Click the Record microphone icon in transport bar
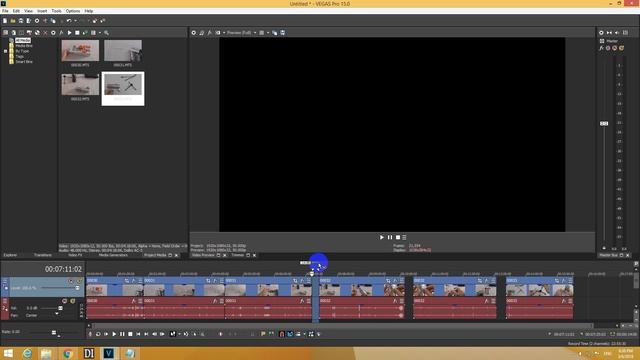640x360 pixels. (90, 334)
